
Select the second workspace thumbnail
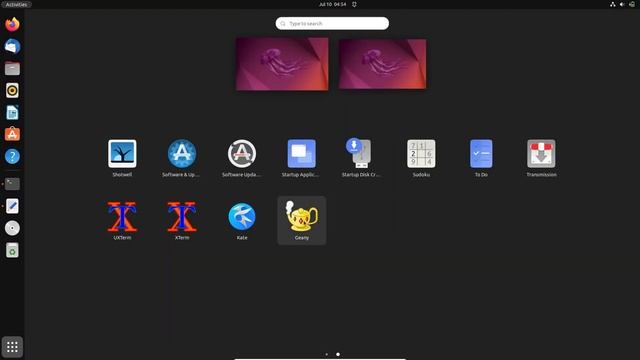(382, 64)
